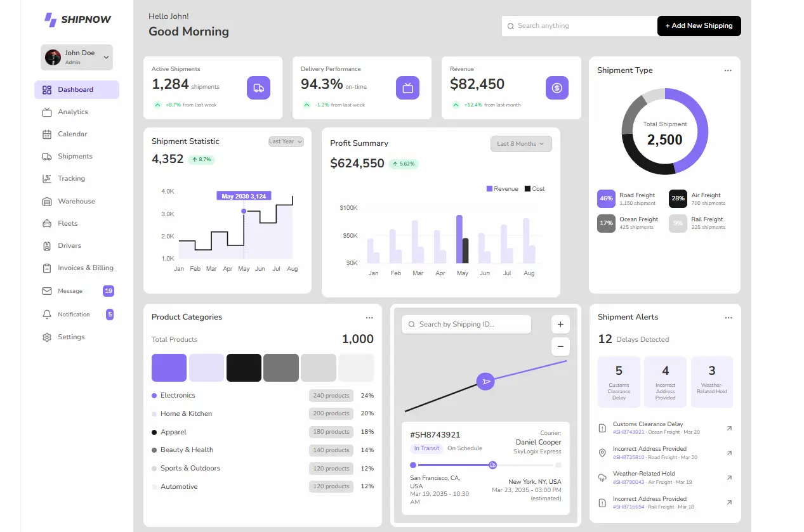Click Add New Shipping button
This screenshot has width=804, height=532.
click(699, 26)
